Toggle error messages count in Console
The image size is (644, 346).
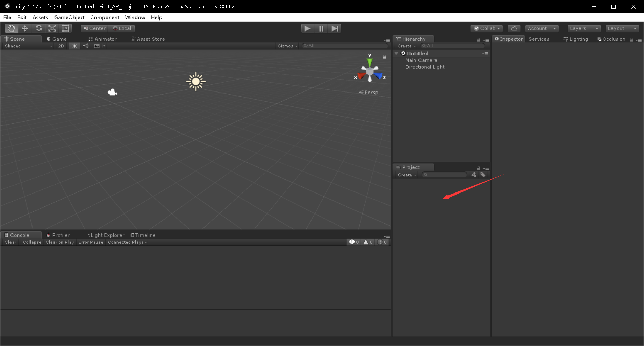coord(382,242)
